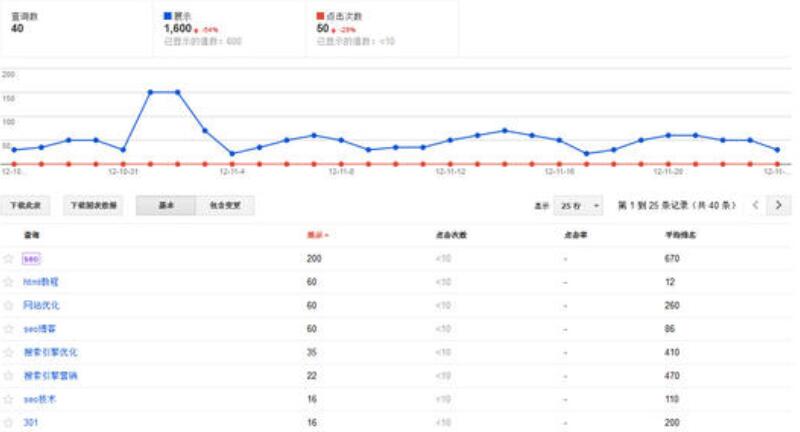Star the 'seo' query row
The image size is (800, 432).
(8, 259)
